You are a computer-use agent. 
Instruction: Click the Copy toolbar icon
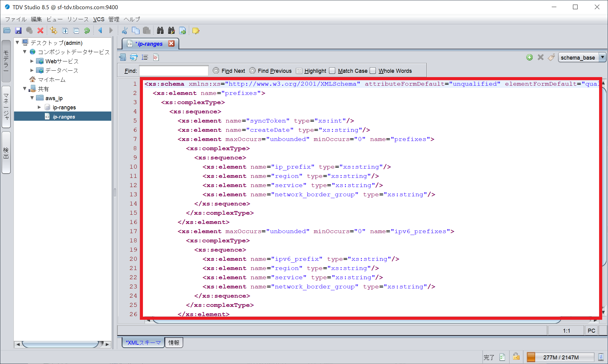point(136,31)
